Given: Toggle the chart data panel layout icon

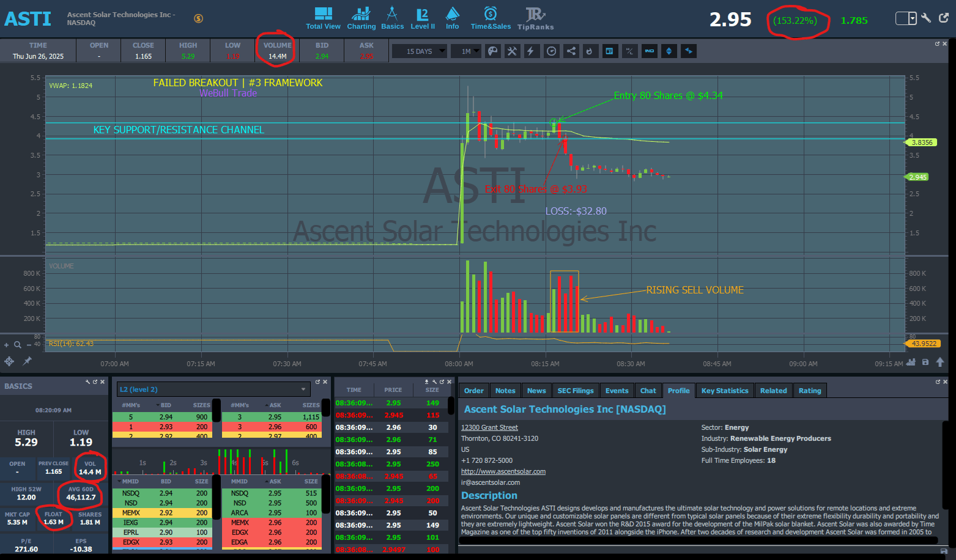Looking at the screenshot, I should tap(609, 51).
